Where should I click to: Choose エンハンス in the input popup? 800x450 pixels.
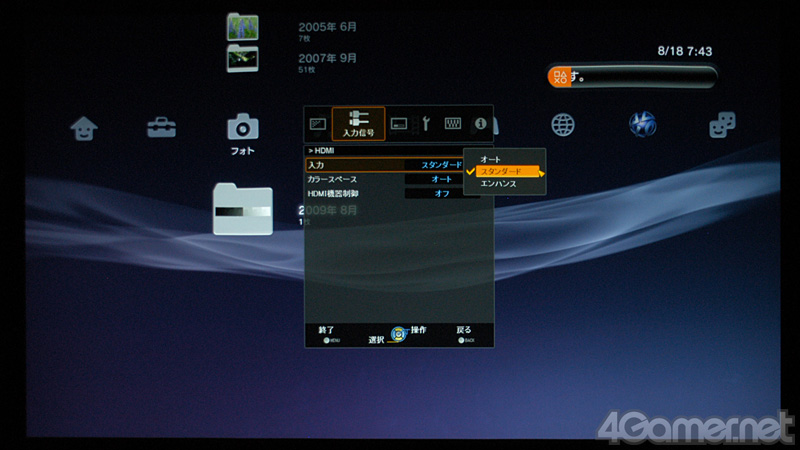498,184
